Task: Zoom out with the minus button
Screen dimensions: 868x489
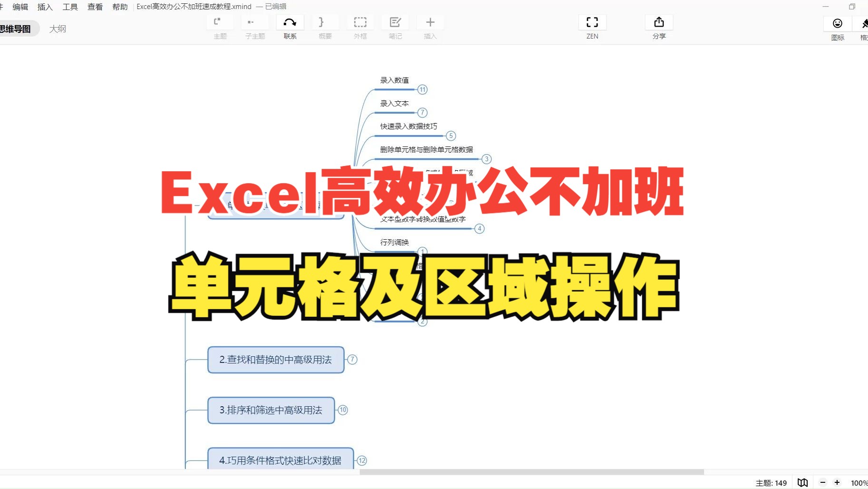Action: [823, 482]
